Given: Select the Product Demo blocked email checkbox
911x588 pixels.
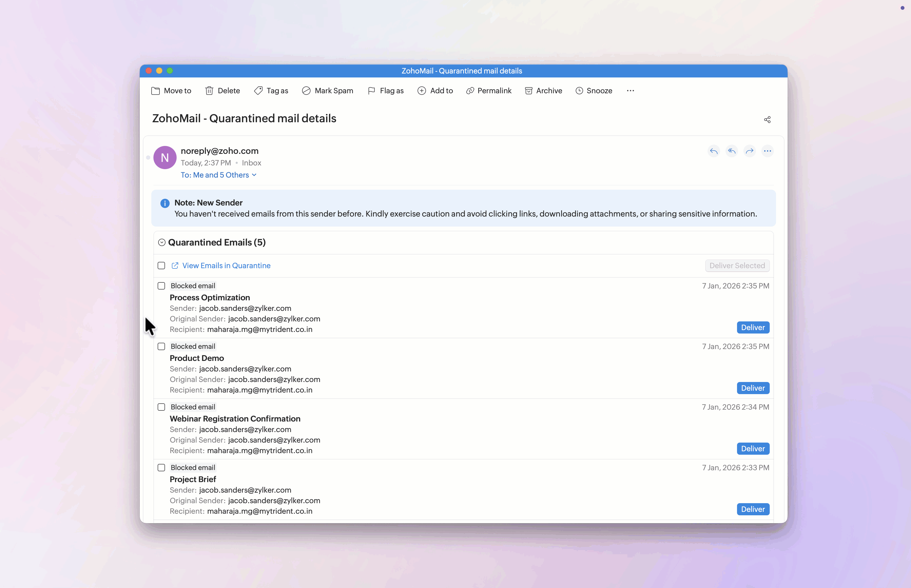Looking at the screenshot, I should (x=161, y=347).
